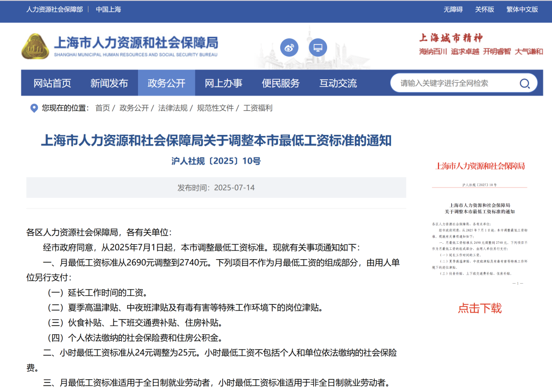The image size is (552, 392).
Task: Click the search magnifier icon
Action: pyautogui.click(x=524, y=84)
